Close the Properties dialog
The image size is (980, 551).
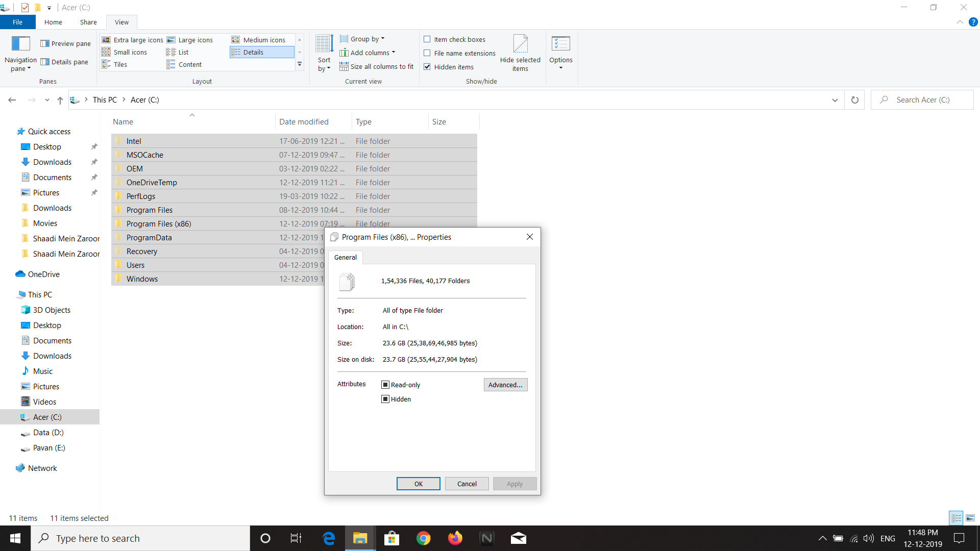530,237
